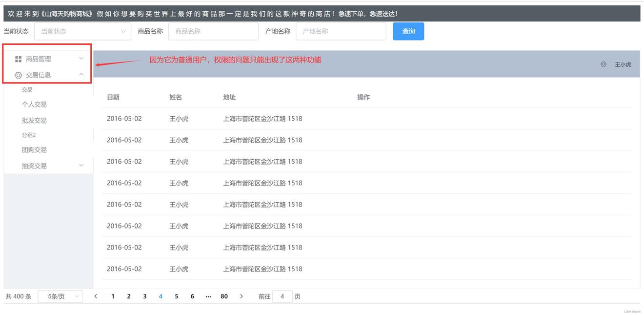Open the 5条/页 page size dropdown
Viewport: 644px width, 315px height.
point(60,296)
